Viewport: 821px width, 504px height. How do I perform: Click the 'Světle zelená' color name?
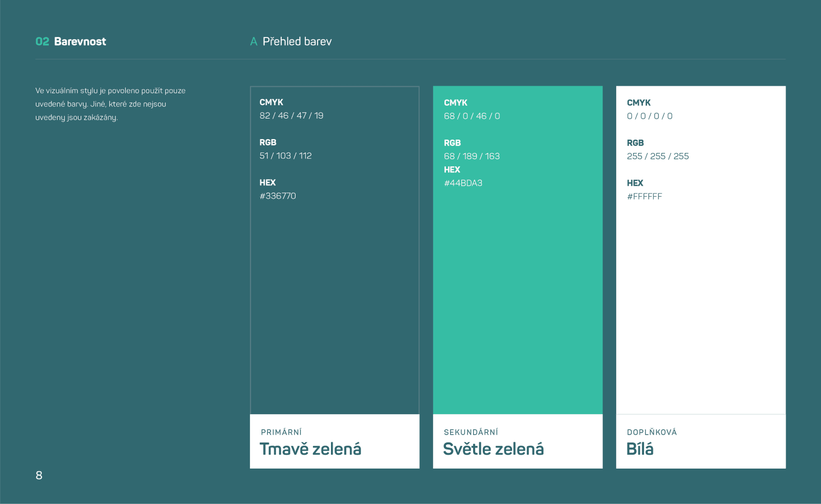click(x=493, y=449)
